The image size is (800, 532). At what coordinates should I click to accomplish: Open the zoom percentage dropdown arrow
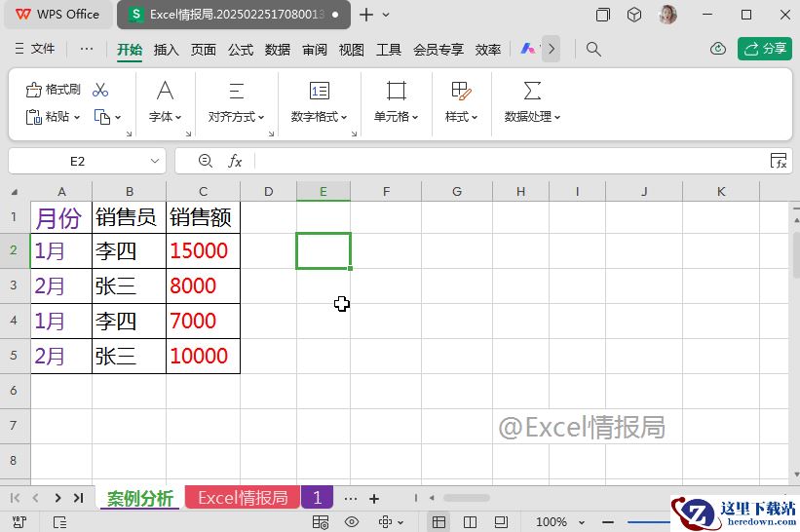[x=581, y=522]
